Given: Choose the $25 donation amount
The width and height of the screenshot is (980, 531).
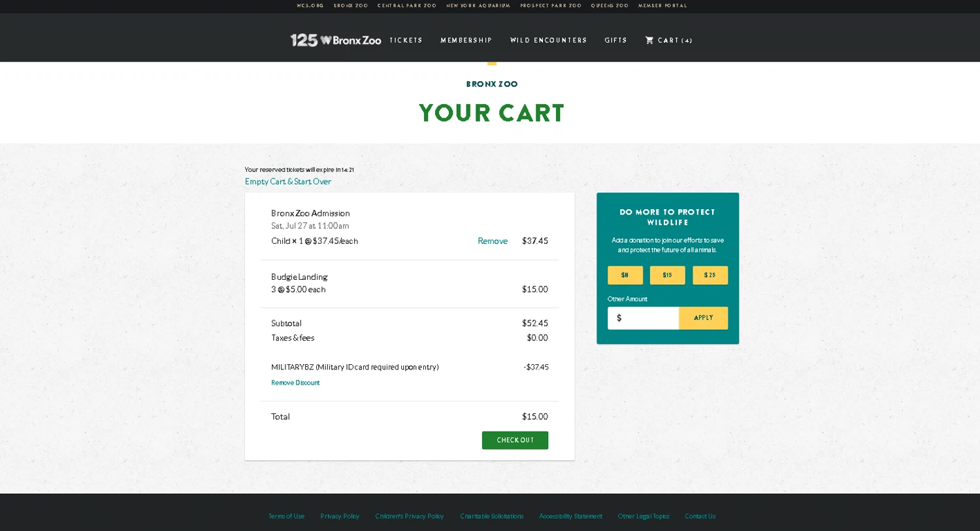Looking at the screenshot, I should (x=710, y=275).
